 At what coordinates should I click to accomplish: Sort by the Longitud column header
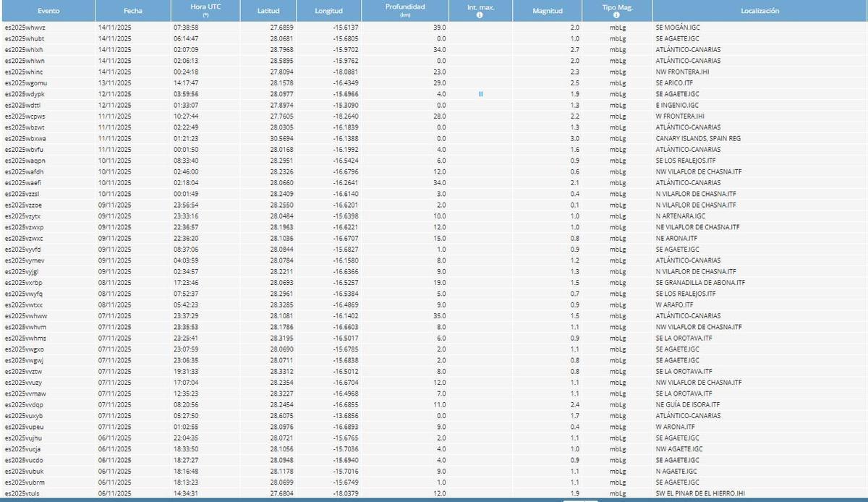(x=329, y=11)
